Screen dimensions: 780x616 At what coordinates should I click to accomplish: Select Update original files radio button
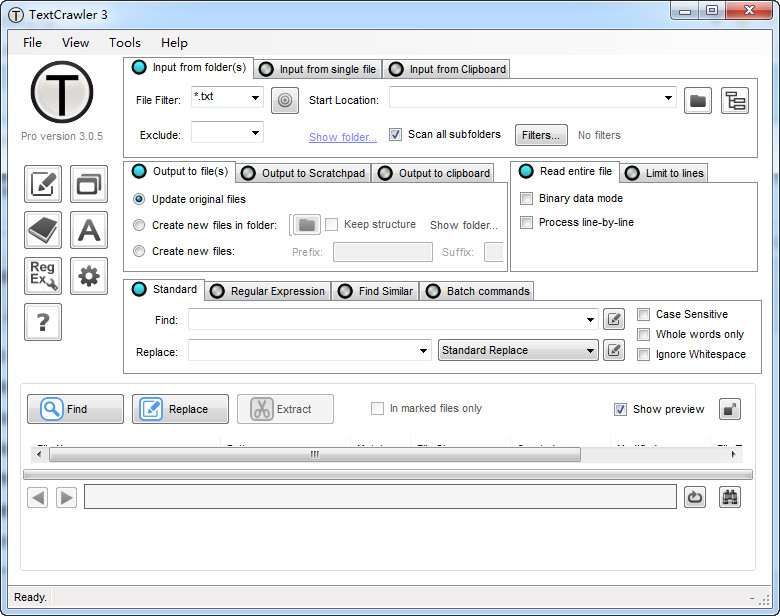[139, 199]
